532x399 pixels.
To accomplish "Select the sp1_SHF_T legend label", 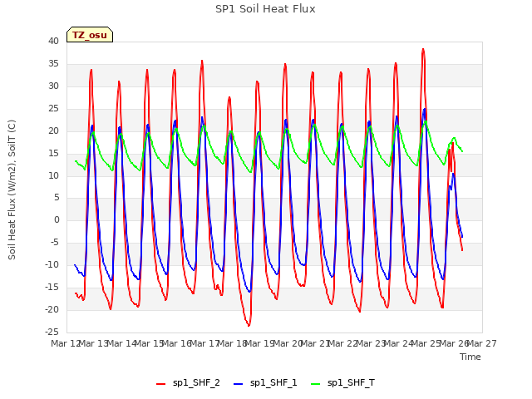I will [351, 382].
